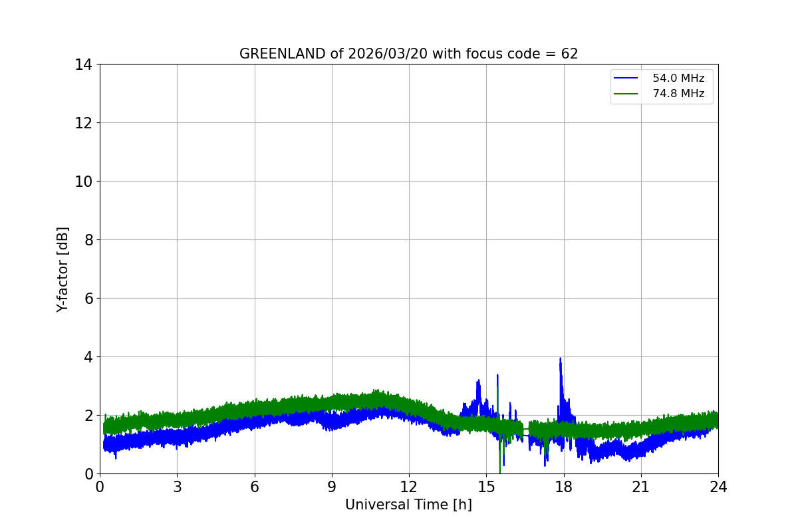798x532 pixels.
Task: Click the blue spike peak near 18 hours
Action: (560, 359)
